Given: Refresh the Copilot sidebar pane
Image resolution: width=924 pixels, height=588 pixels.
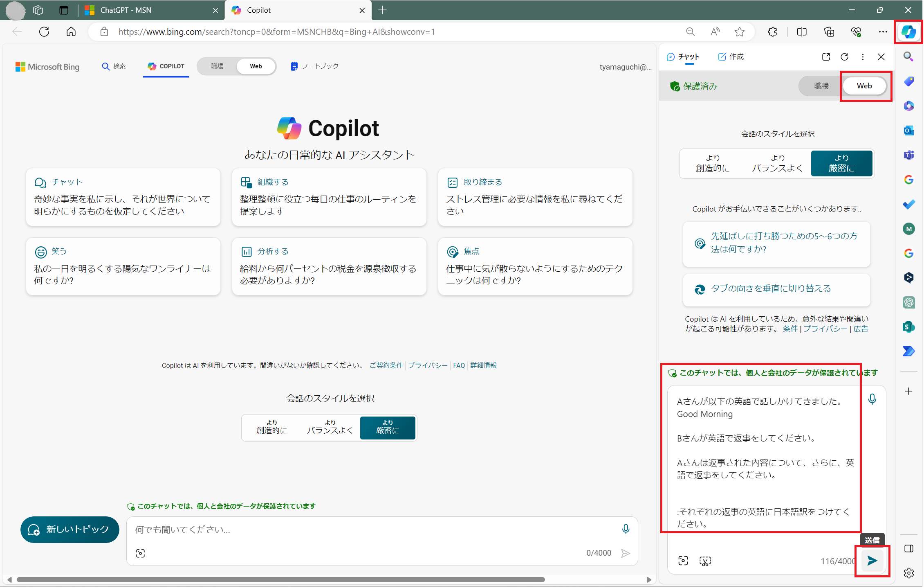Looking at the screenshot, I should [x=844, y=57].
